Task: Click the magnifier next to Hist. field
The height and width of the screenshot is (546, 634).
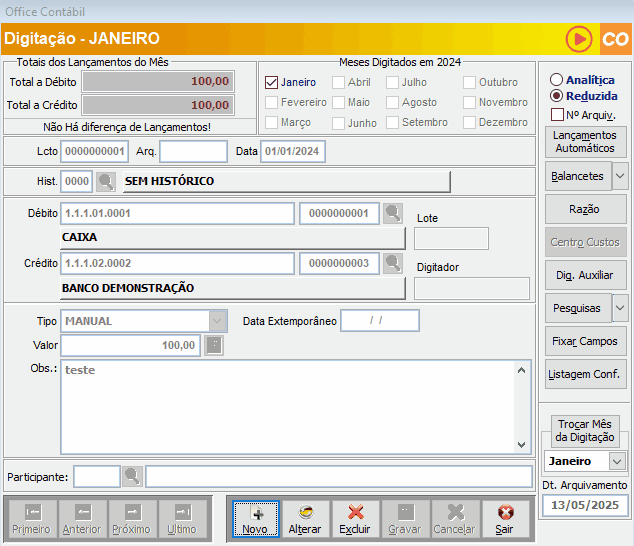Action: coord(105,182)
